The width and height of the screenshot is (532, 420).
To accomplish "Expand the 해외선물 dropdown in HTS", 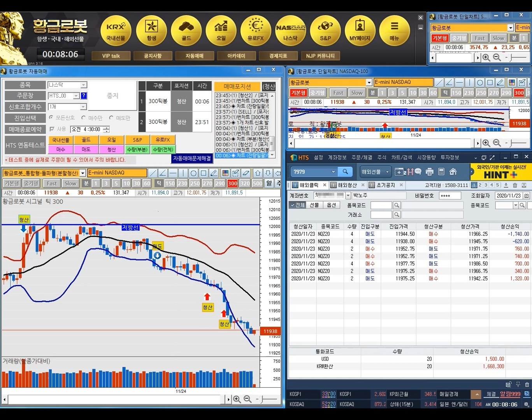I will pos(387,171).
